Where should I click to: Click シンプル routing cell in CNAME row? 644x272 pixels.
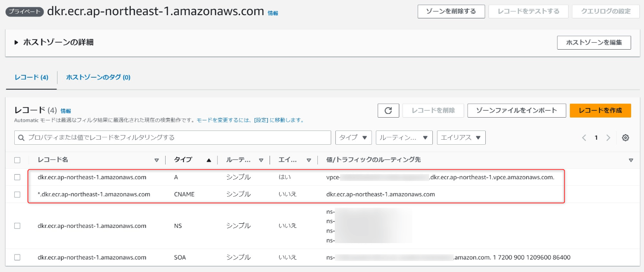[x=238, y=194]
